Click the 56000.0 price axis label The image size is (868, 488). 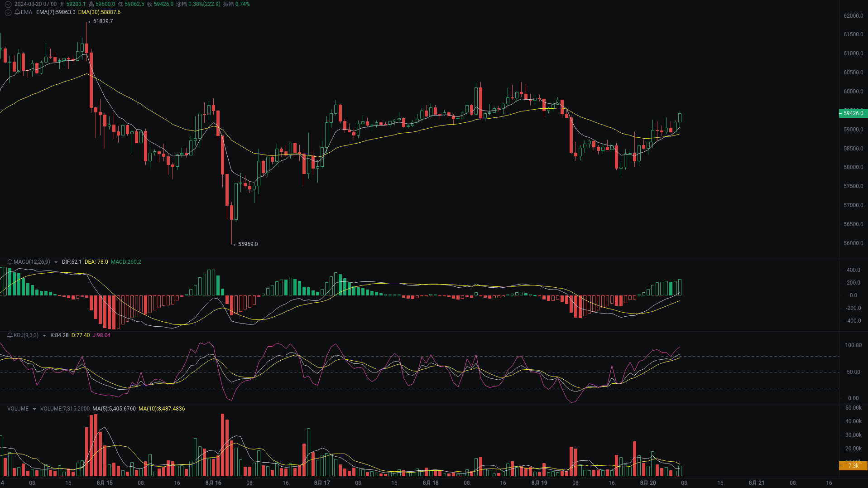853,243
